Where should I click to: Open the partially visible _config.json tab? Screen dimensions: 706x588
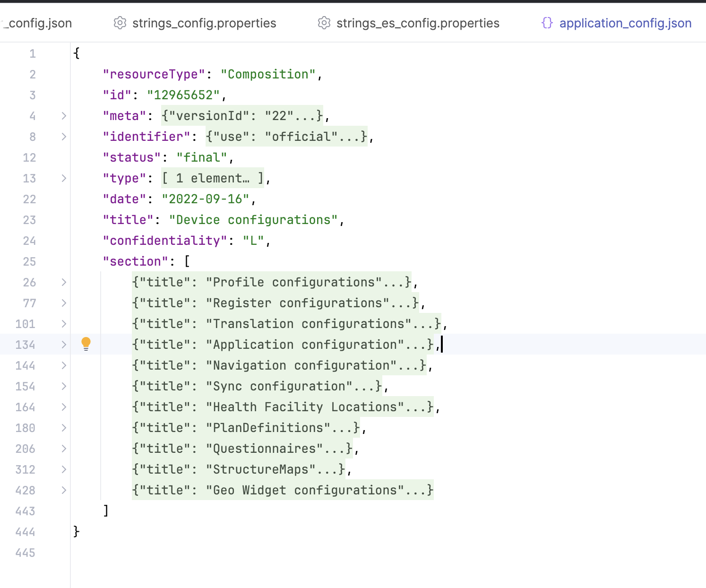click(37, 23)
